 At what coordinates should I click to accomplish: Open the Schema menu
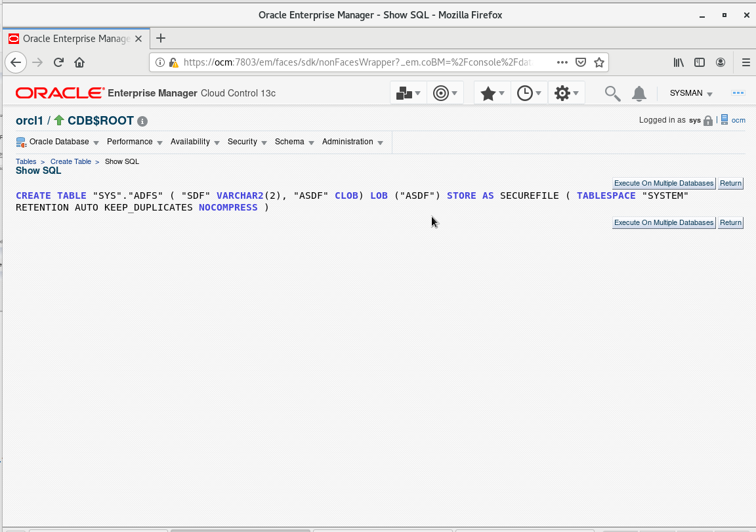coord(294,142)
